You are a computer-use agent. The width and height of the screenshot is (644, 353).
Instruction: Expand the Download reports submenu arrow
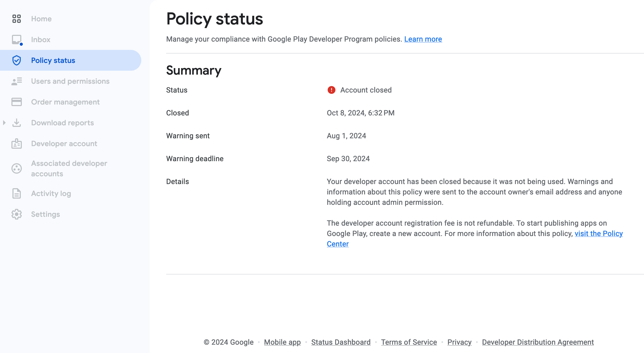4,123
